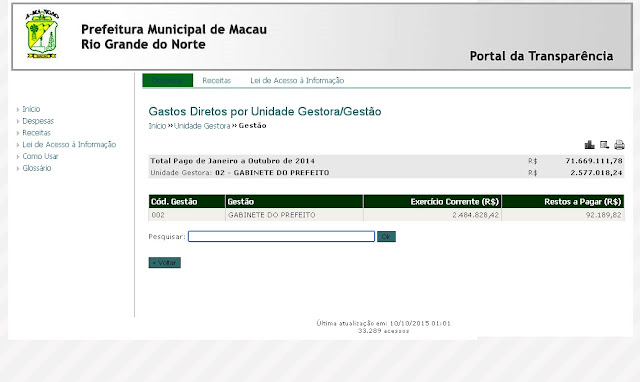Open the Glossário sidebar link
This screenshot has width=640, height=382.
click(x=37, y=168)
